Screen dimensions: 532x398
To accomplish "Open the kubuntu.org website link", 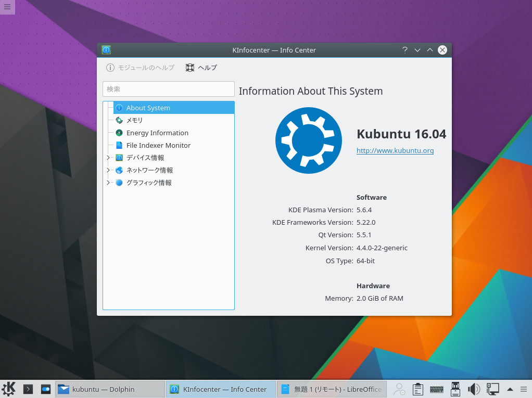I will pos(395,150).
